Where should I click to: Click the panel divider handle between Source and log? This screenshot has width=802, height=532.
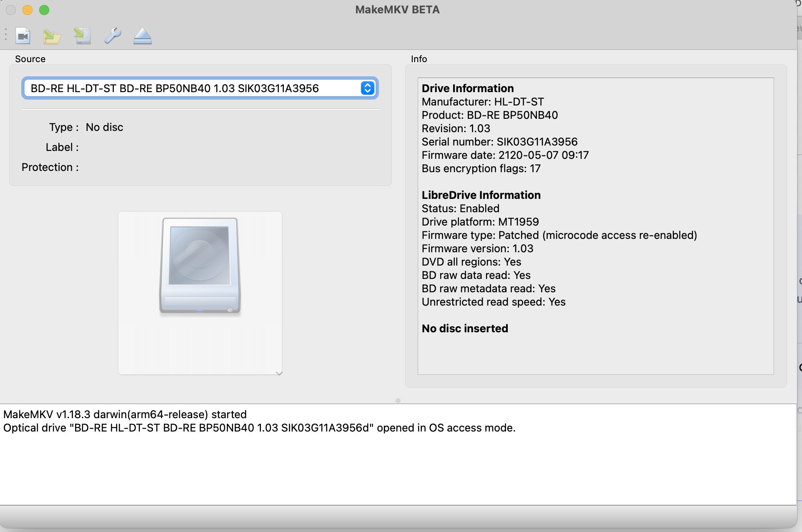click(398, 400)
